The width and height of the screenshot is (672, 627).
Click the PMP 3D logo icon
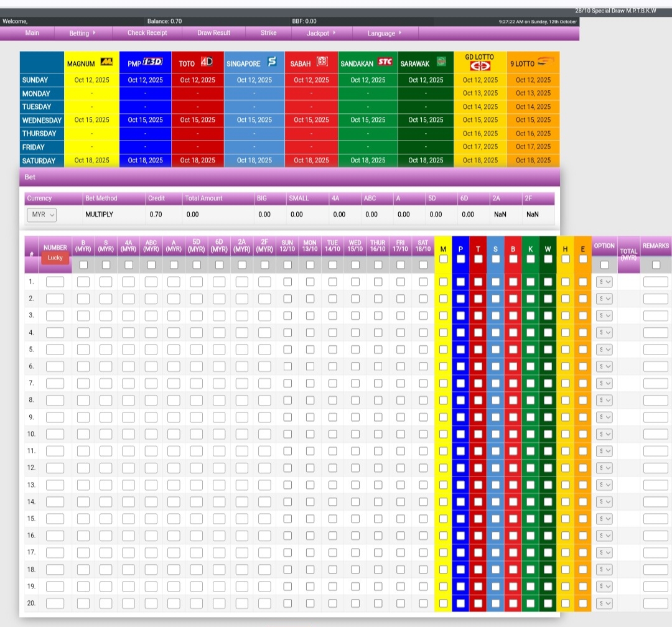click(x=152, y=62)
